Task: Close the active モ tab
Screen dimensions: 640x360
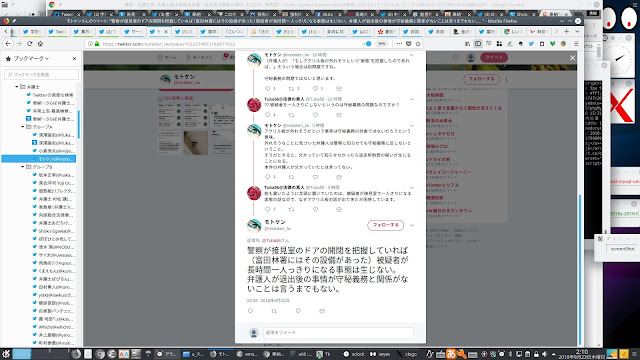Action: click(x=166, y=31)
